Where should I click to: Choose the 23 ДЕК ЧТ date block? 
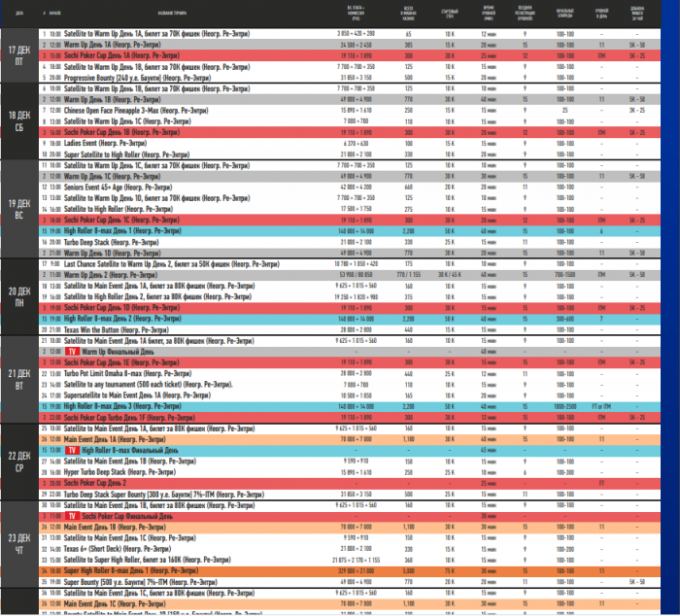tap(19, 543)
